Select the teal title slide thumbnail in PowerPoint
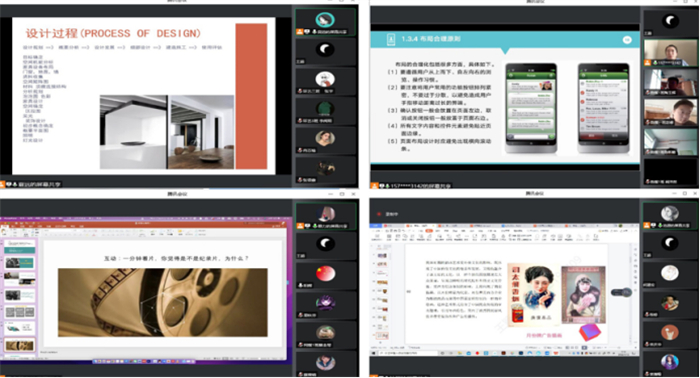700x378 pixels. [x=20, y=247]
